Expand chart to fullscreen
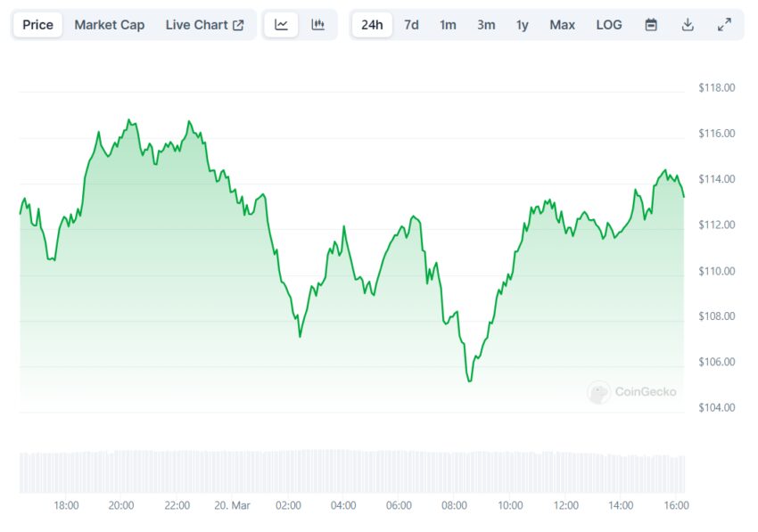The height and width of the screenshot is (532, 758). (x=724, y=25)
